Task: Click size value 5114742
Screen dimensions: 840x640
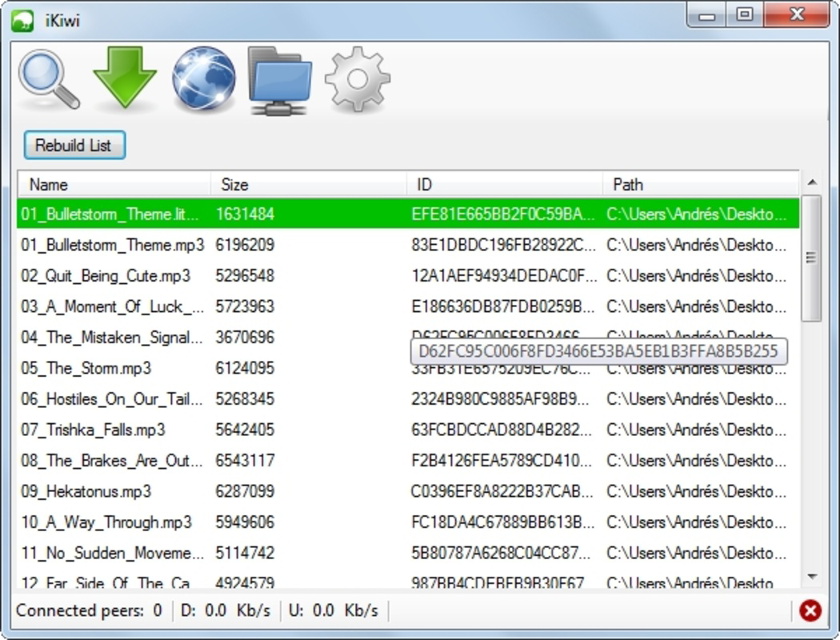Action: pyautogui.click(x=245, y=554)
